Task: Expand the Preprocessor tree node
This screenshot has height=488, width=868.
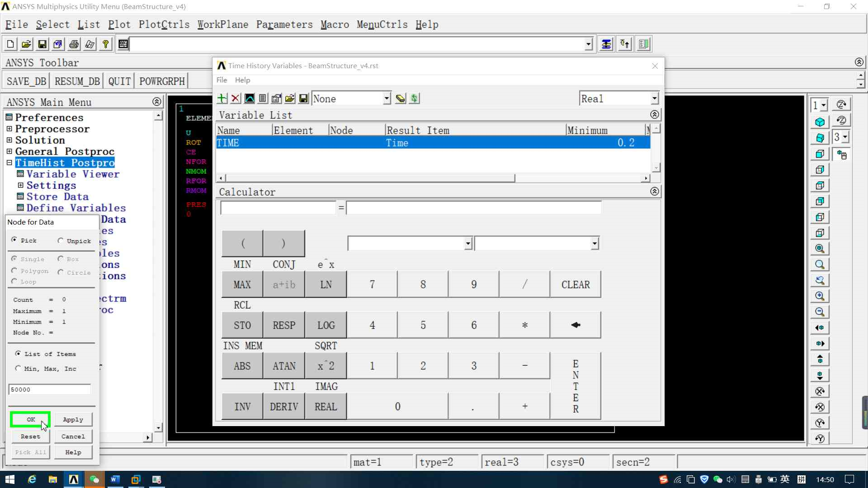Action: pos(9,129)
